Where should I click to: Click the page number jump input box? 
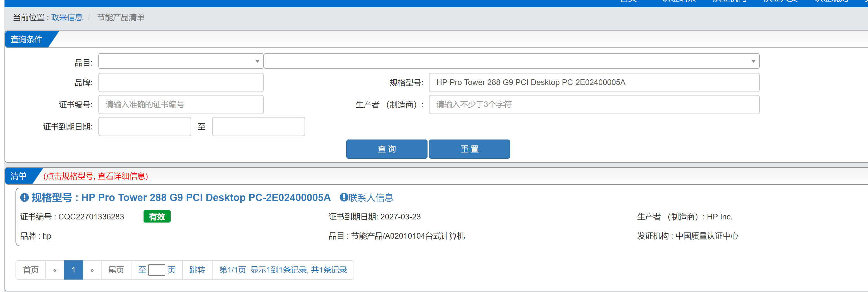point(156,270)
